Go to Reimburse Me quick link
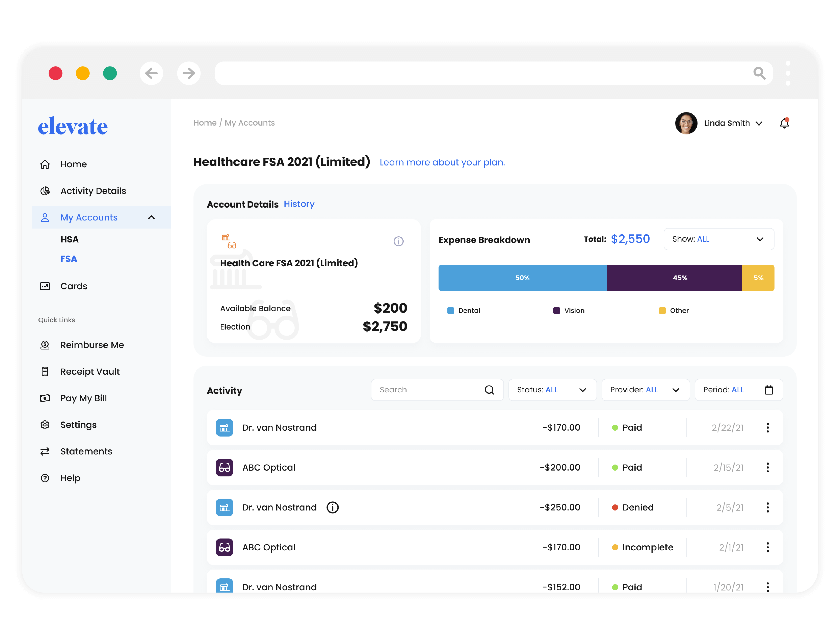 (x=92, y=345)
